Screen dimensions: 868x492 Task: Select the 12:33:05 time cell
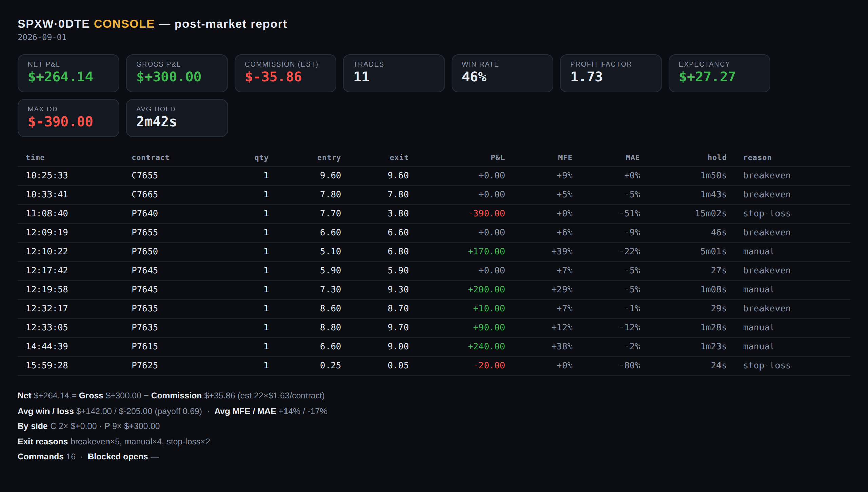(47, 328)
